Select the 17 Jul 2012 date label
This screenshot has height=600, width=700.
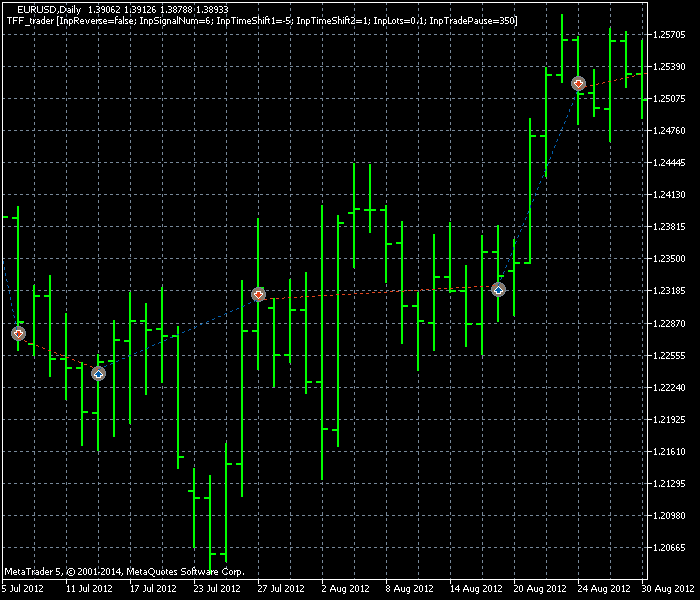(153, 588)
